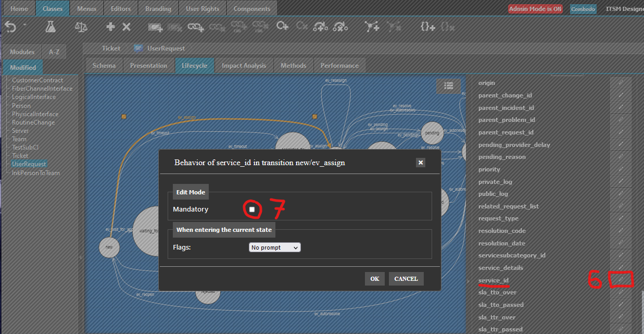This screenshot has width=644, height=334.
Task: Toggle the list view icon on diagram
Action: click(x=448, y=85)
